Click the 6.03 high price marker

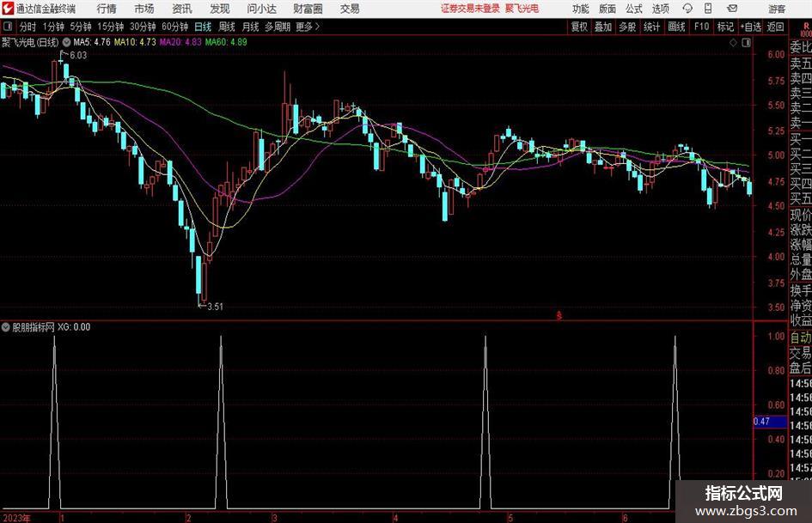coord(78,56)
